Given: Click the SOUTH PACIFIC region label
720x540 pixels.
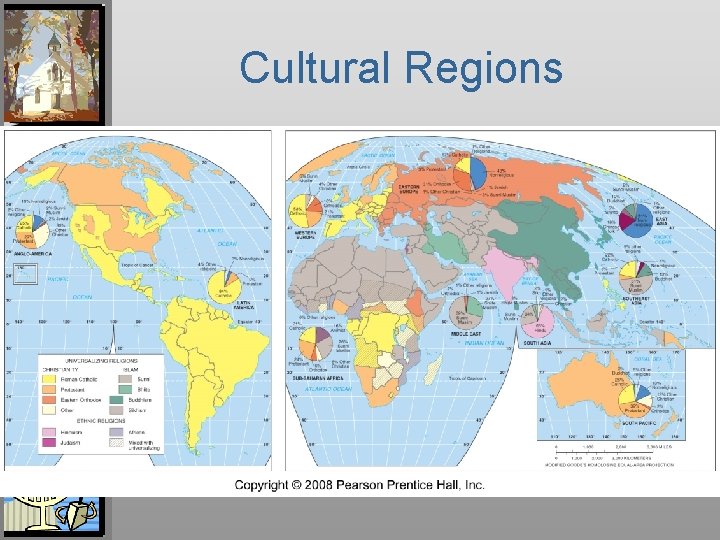Looking at the screenshot, I should 638,423.
